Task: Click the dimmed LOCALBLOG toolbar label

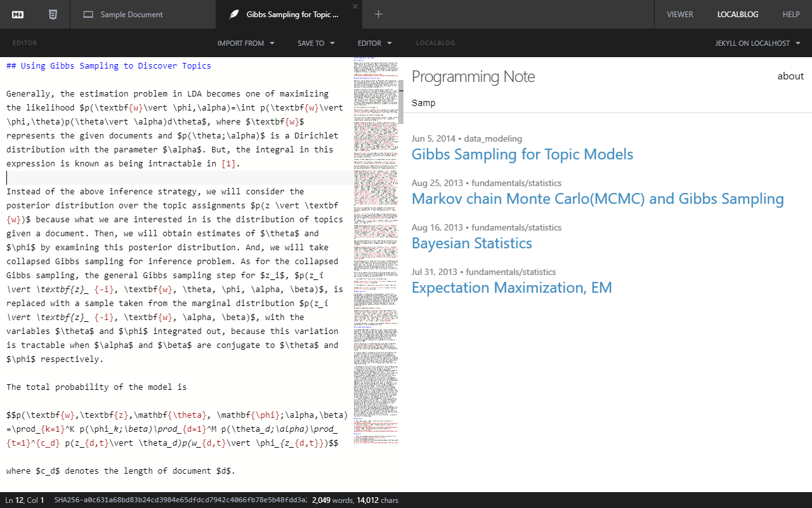Action: (x=436, y=43)
